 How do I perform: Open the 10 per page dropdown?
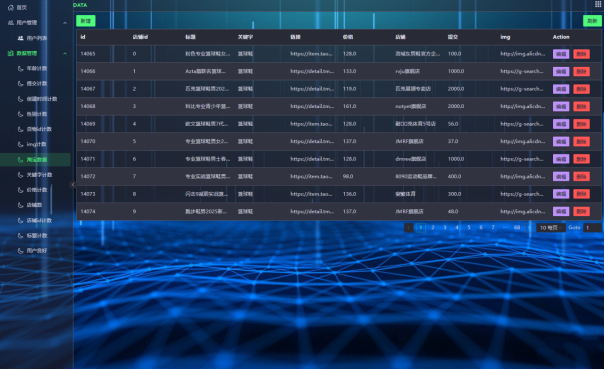point(551,228)
